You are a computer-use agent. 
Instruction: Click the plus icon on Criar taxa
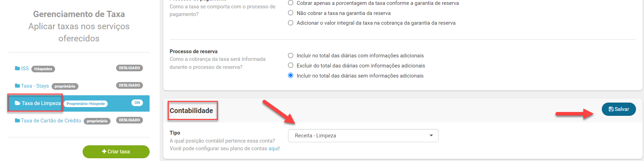104,152
